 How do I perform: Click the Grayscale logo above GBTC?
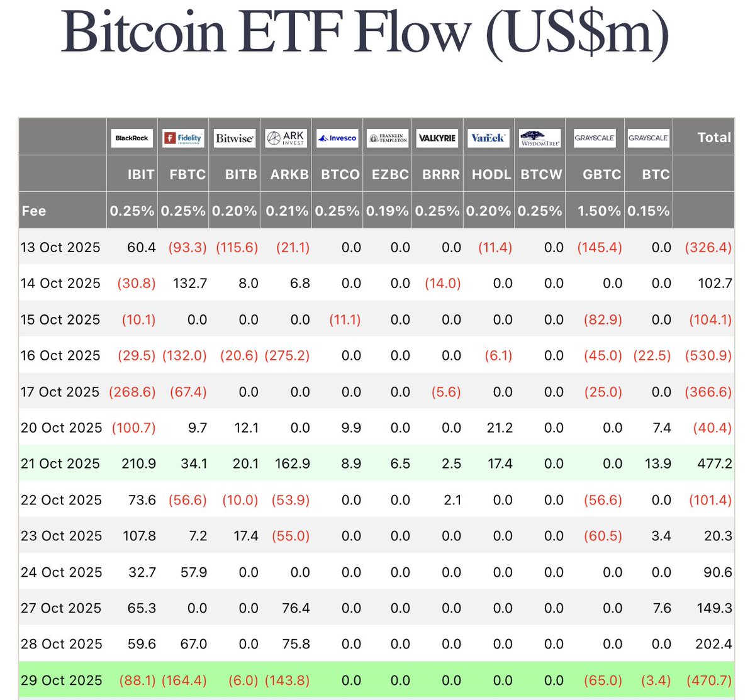pyautogui.click(x=595, y=138)
